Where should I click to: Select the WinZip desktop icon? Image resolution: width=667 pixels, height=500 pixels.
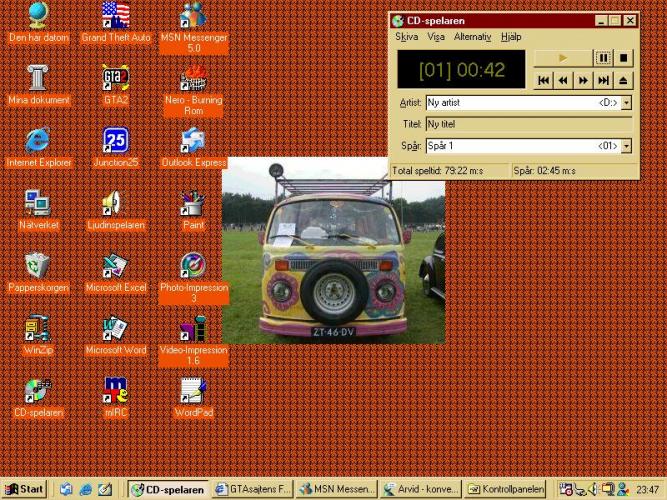38,329
